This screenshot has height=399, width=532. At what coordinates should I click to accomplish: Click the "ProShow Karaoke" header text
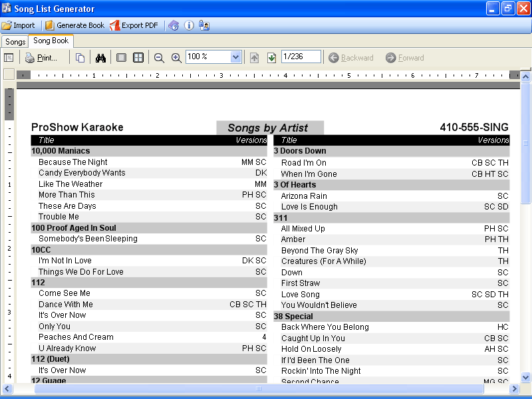[77, 127]
